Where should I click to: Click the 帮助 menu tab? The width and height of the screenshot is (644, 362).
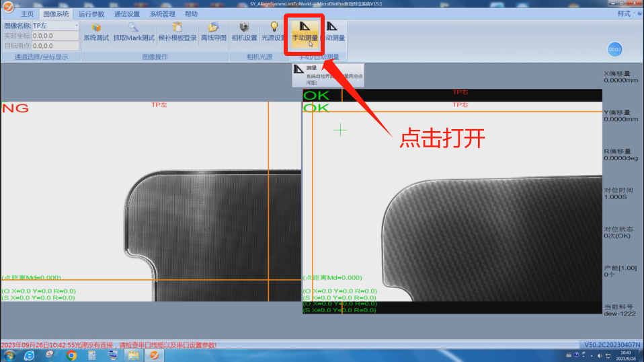point(191,13)
